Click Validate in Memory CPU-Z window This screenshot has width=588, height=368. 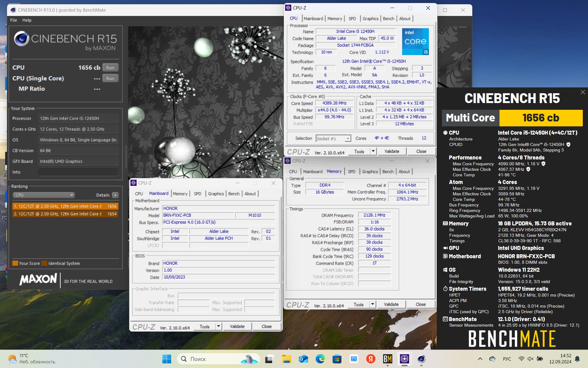[x=391, y=305]
